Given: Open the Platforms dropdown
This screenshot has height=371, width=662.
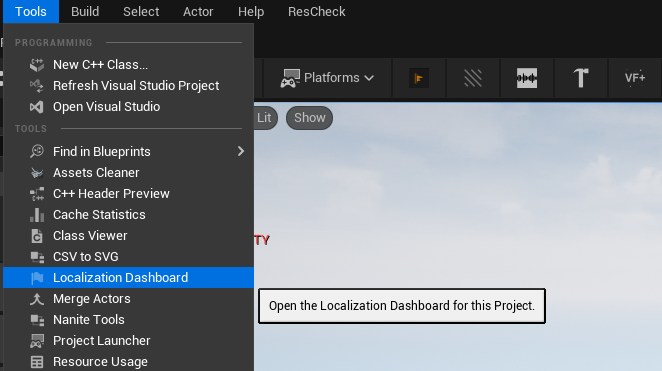Looking at the screenshot, I should coord(327,78).
